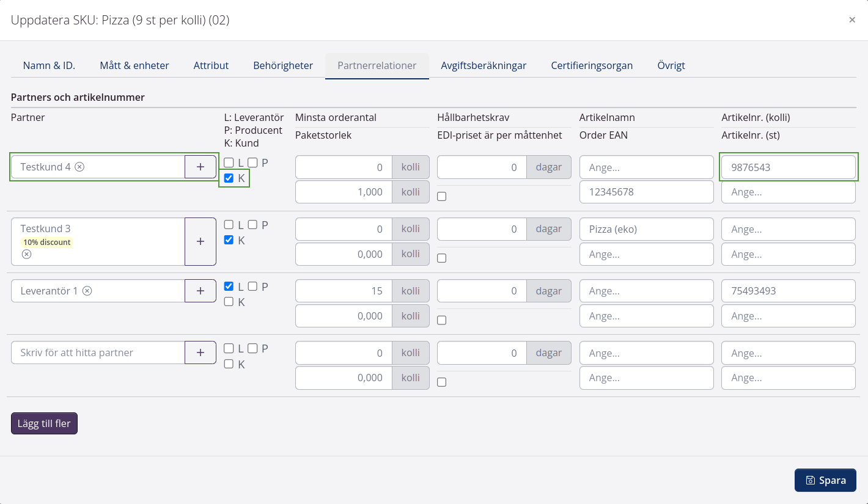The image size is (868, 504).
Task: Click Hållbarhetskrav dagar field for Testkund 3
Action: point(482,229)
